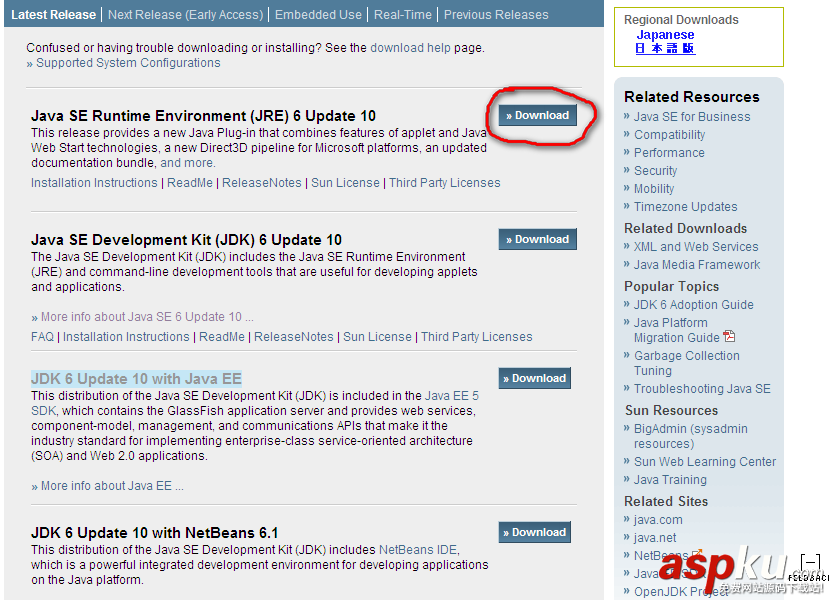Open JRE Sun License link
This screenshot has height=600, width=829.
coord(345,183)
